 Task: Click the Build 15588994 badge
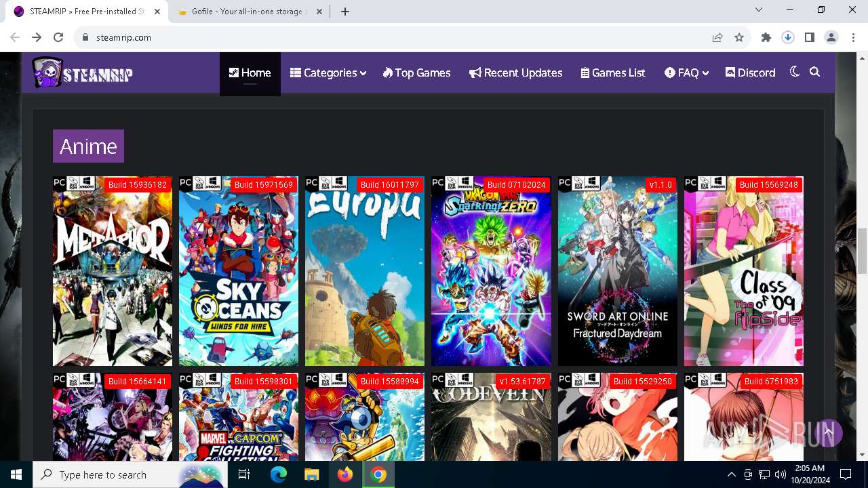pyautogui.click(x=390, y=382)
